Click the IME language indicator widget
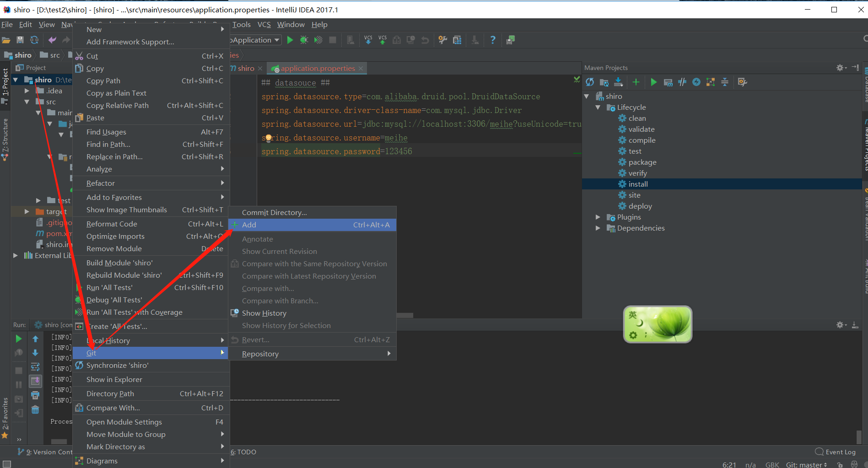Image resolution: width=868 pixels, height=468 pixels. tap(658, 324)
